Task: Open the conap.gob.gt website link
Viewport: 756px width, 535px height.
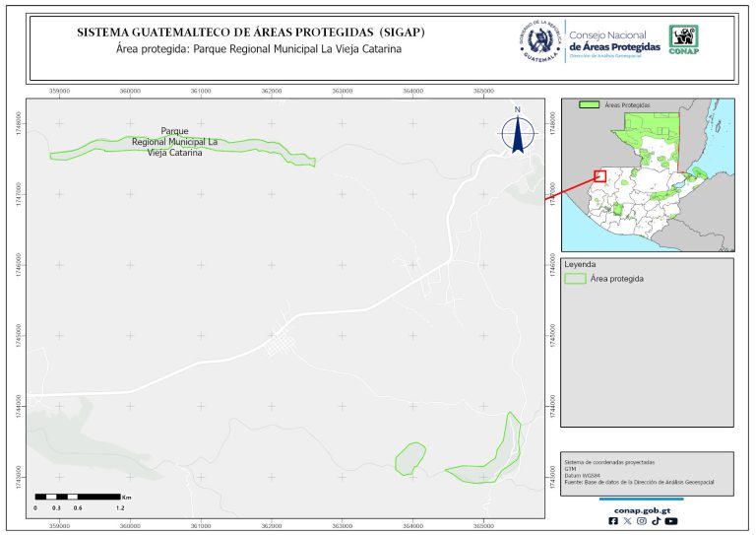Action: click(642, 509)
